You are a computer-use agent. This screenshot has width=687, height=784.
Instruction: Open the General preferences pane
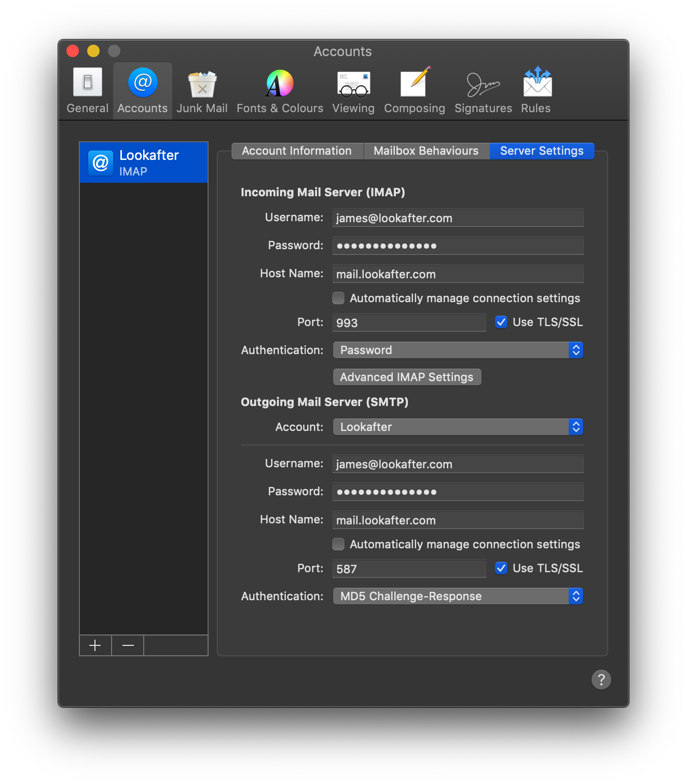87,91
